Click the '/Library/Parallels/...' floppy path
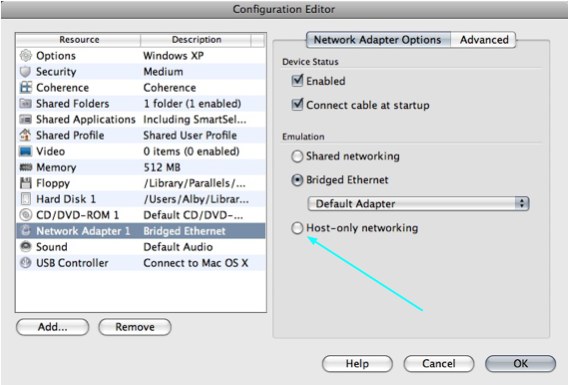Screen dimensions: 568x385 tap(195, 183)
